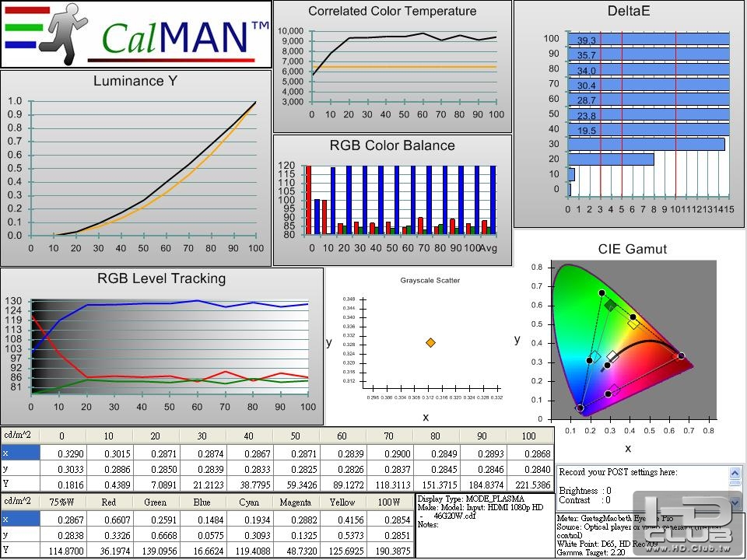The width and height of the screenshot is (747, 560).
Task: Click the Notes: field
Action: coord(428,524)
